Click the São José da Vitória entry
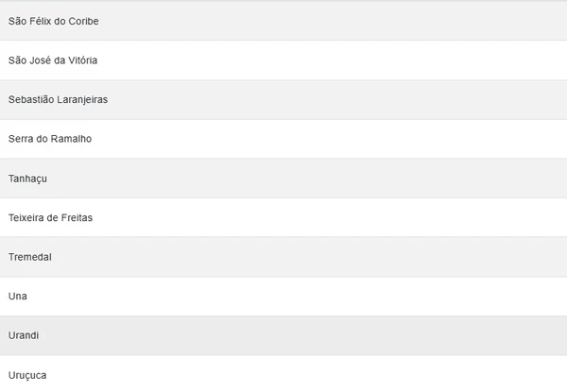 (x=283, y=60)
